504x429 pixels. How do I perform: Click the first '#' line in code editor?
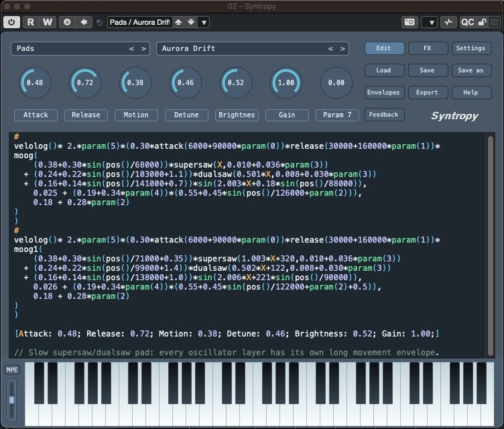pyautogui.click(x=16, y=137)
